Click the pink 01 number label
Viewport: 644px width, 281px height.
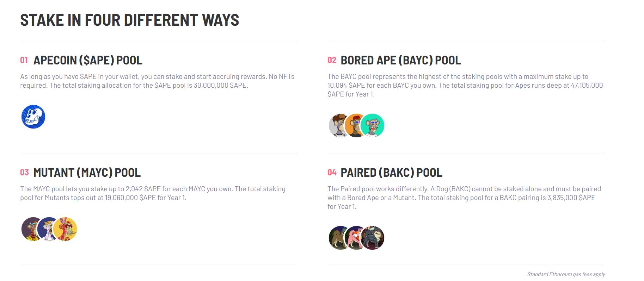coord(24,60)
